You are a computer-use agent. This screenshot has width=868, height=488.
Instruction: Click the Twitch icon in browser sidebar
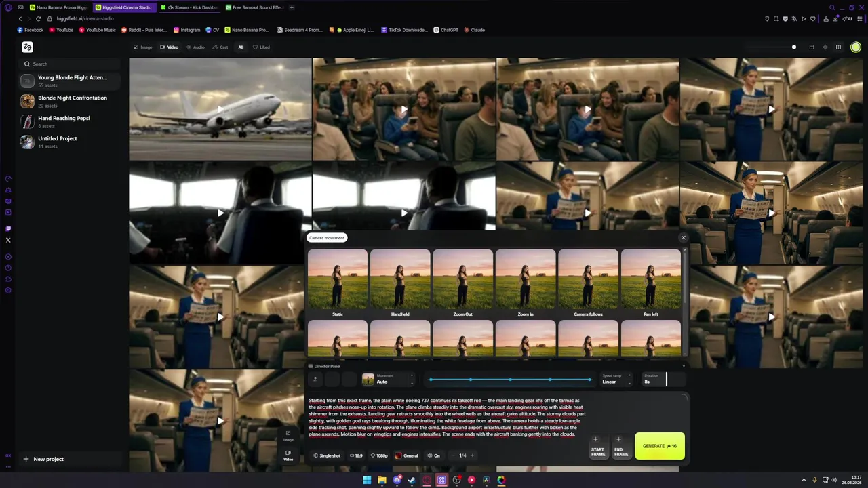[8, 228]
